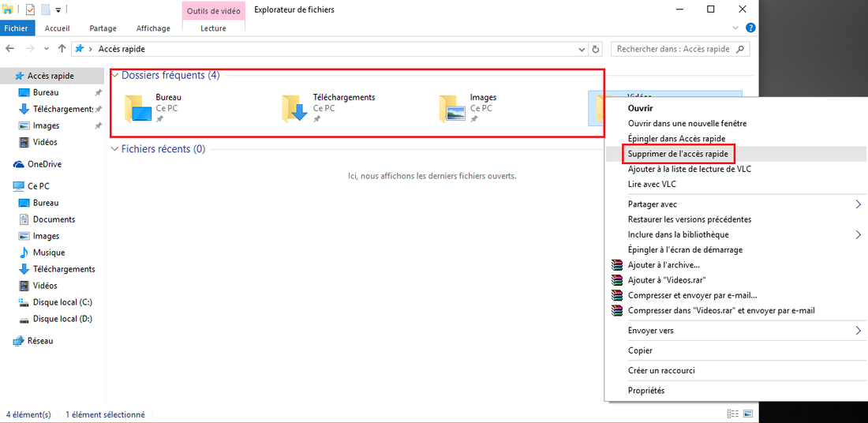This screenshot has height=423, width=868.
Task: Collapse the Dossiers fréquents group
Action: tap(116, 75)
